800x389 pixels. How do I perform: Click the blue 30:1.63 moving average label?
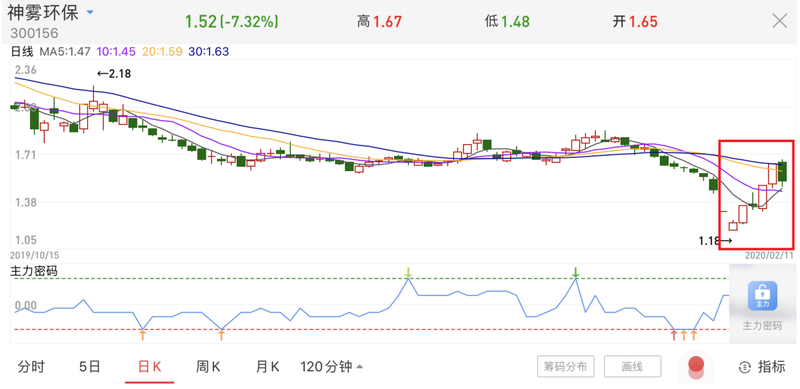(209, 52)
